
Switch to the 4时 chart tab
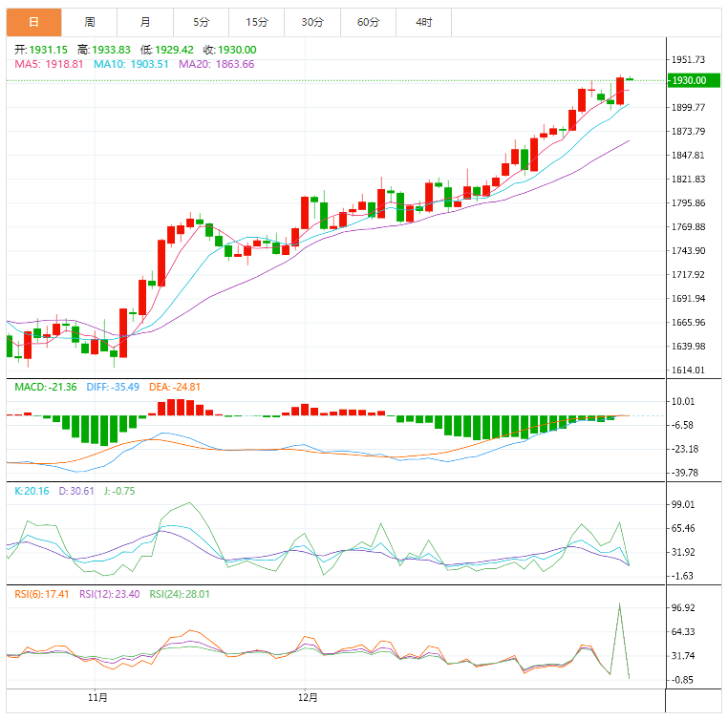tap(423, 21)
